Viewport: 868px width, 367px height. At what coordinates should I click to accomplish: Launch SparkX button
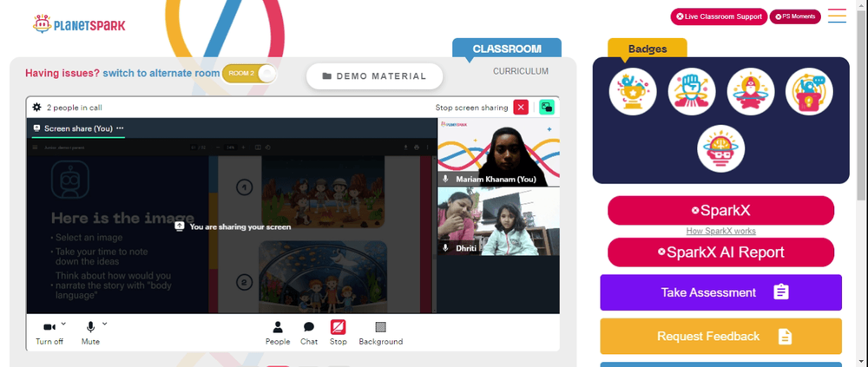[x=720, y=210]
